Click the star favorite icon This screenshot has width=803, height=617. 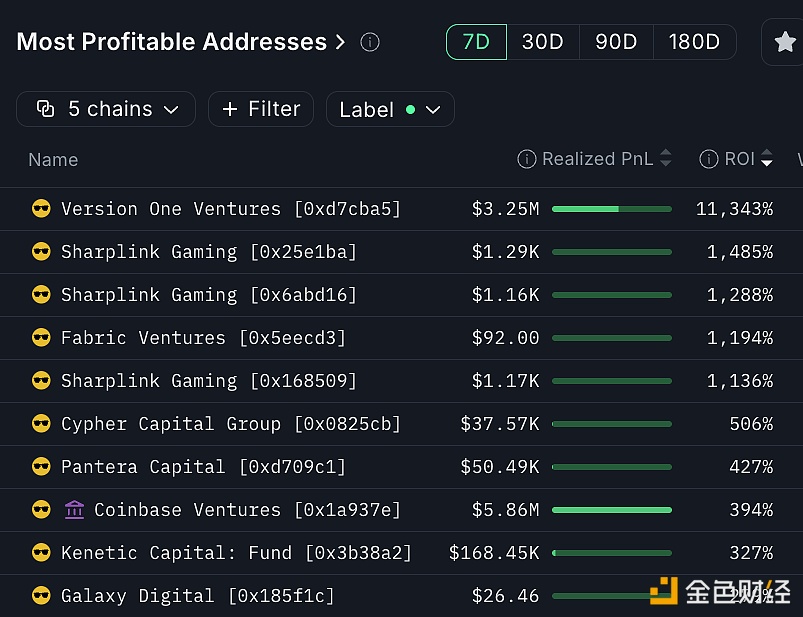pyautogui.click(x=785, y=43)
